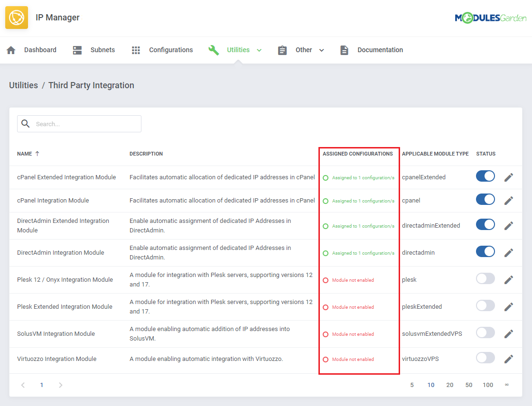The height and width of the screenshot is (406, 532).
Task: Click the Configurations grid icon
Action: pyautogui.click(x=136, y=50)
